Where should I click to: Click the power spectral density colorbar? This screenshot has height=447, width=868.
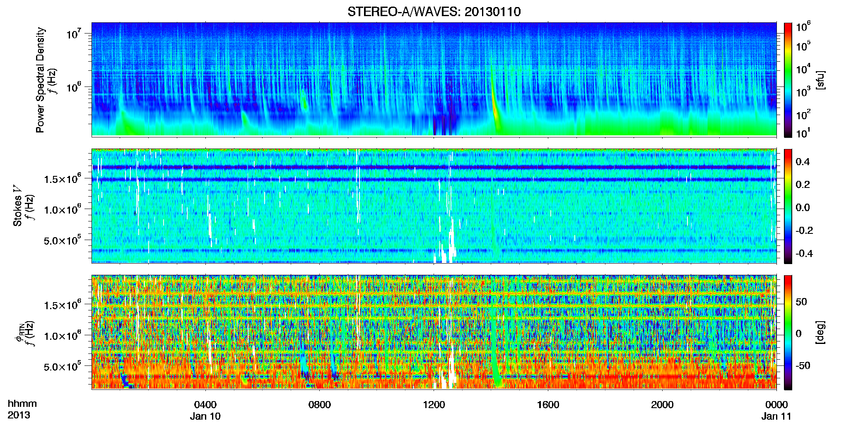pyautogui.click(x=788, y=80)
